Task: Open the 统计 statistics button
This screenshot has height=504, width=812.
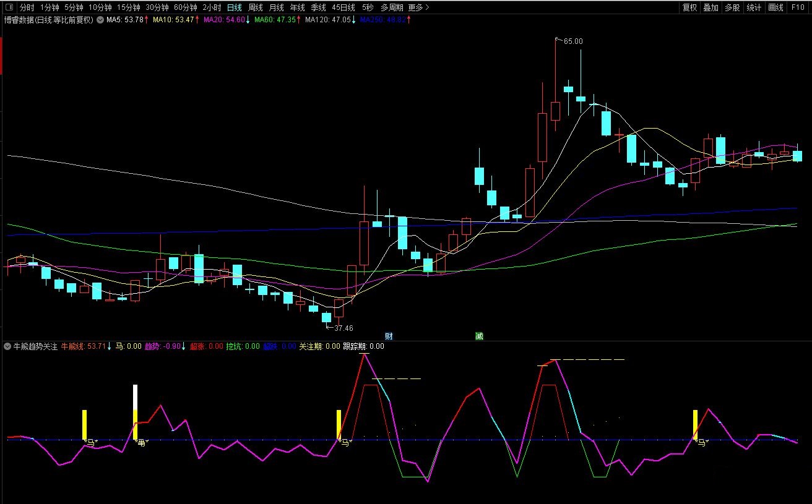Action: 754,7
